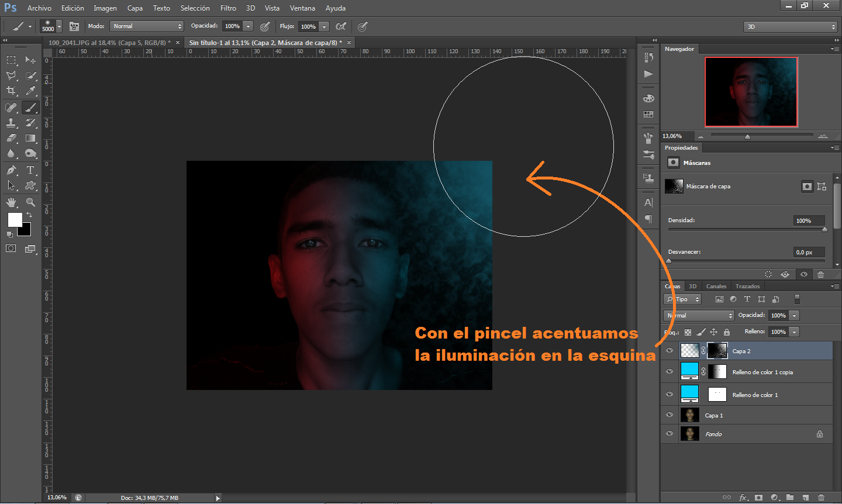Select the Eyedropper tool
This screenshot has width=842, height=504.
(x=30, y=91)
